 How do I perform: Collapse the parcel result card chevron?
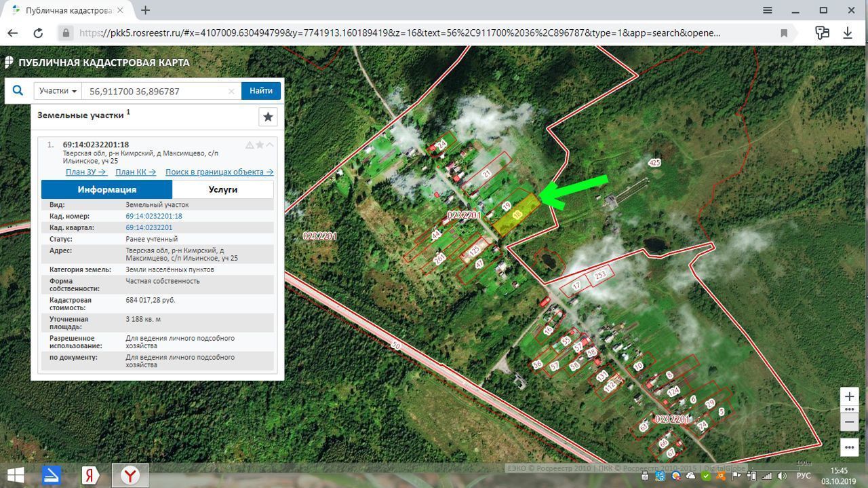(269, 145)
